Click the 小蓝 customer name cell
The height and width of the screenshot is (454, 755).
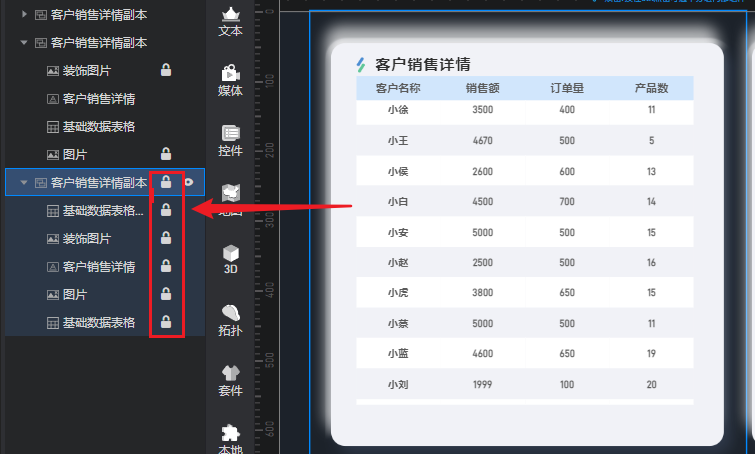[x=398, y=354]
